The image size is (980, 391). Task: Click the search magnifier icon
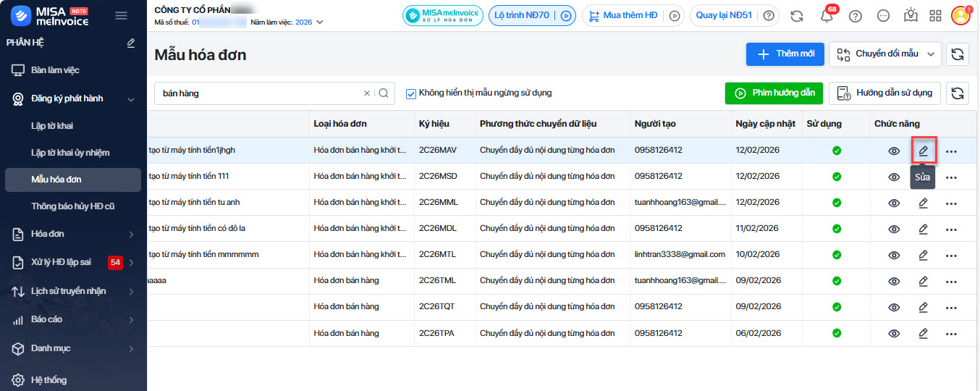coord(384,93)
